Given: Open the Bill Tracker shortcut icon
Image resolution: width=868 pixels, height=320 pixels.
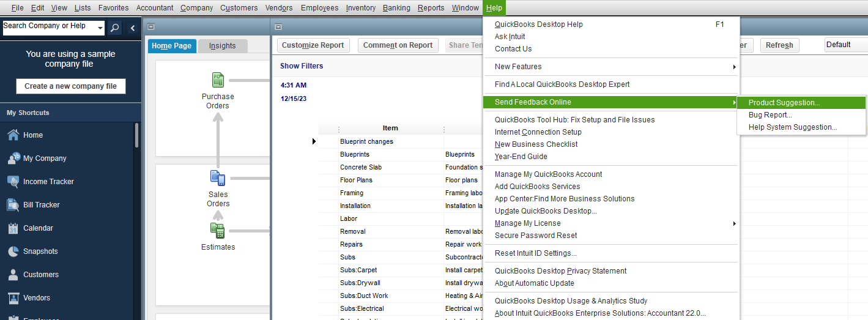Looking at the screenshot, I should click(13, 204).
